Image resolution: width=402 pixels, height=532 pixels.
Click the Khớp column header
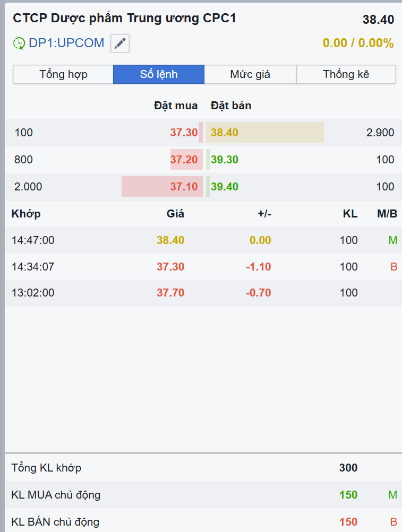click(26, 214)
